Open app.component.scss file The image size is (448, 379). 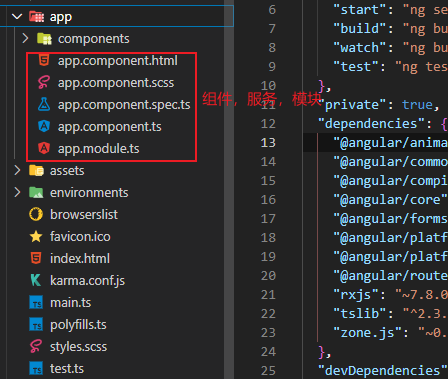[x=116, y=83]
